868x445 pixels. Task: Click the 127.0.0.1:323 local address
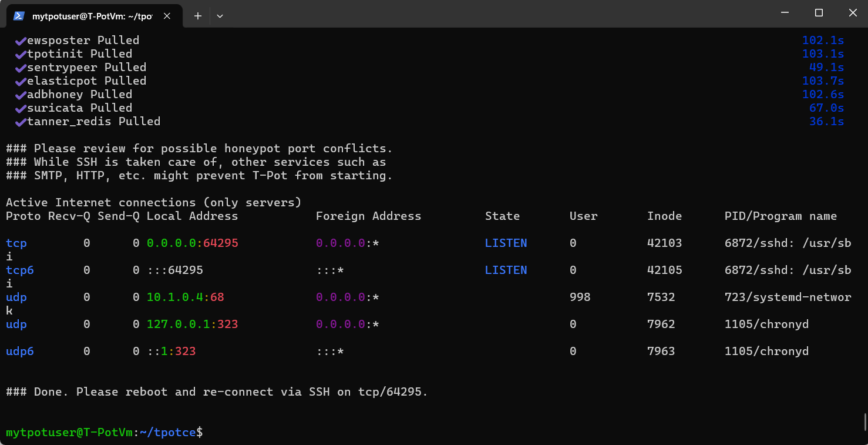(x=193, y=324)
